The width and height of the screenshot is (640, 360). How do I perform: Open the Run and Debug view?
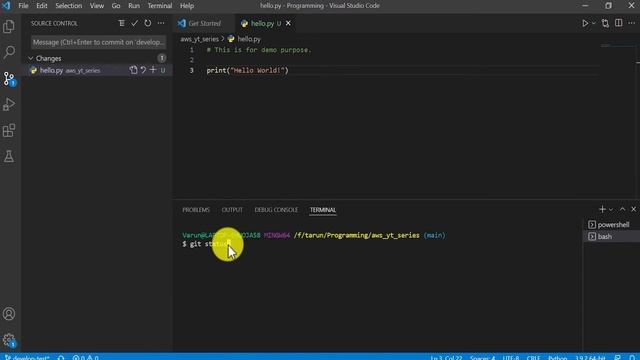(9, 104)
